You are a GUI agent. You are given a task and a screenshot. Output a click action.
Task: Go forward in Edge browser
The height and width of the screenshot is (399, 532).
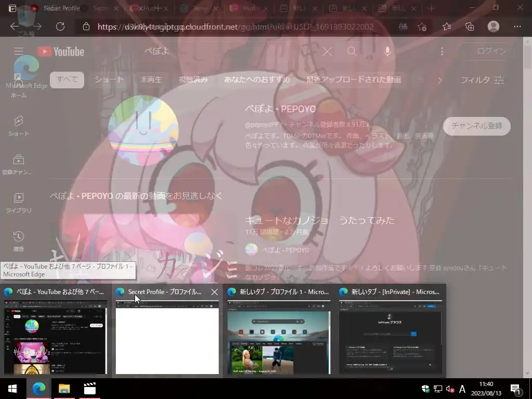[37, 26]
